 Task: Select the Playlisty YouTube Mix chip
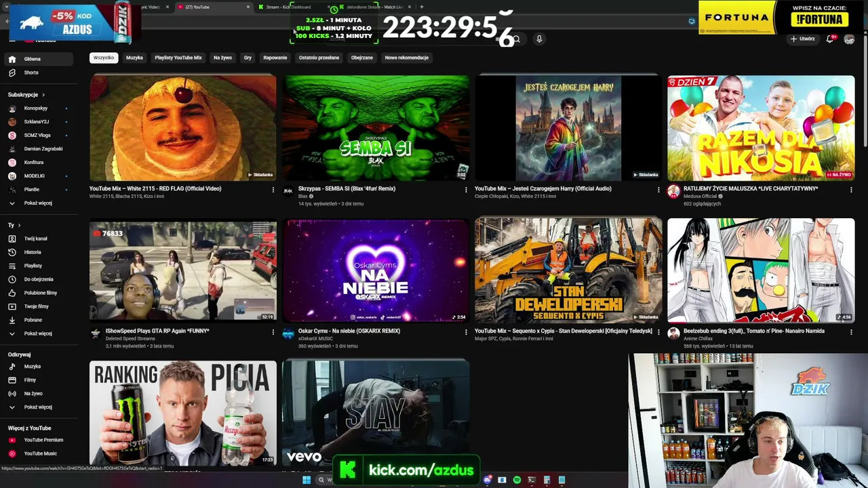[x=178, y=58]
